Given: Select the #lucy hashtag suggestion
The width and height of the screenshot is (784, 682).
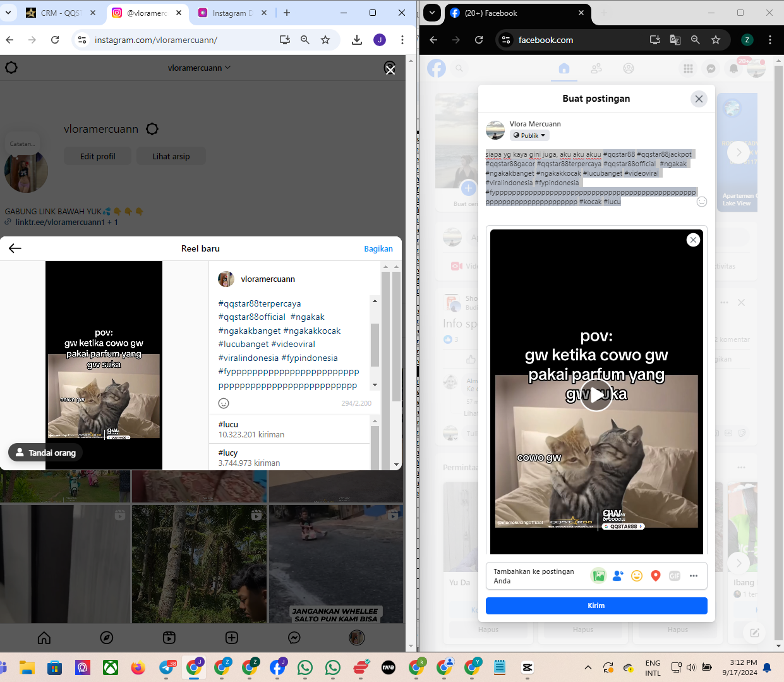Looking at the screenshot, I should 289,458.
